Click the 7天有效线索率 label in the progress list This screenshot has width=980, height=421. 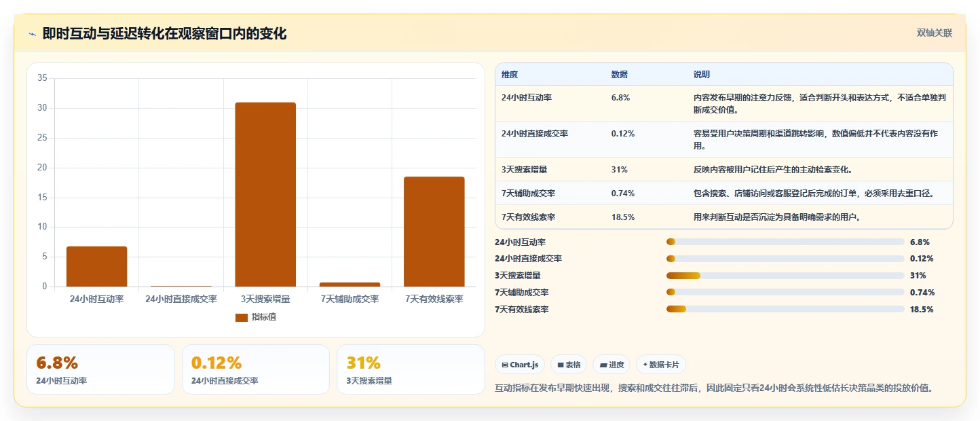(x=522, y=310)
